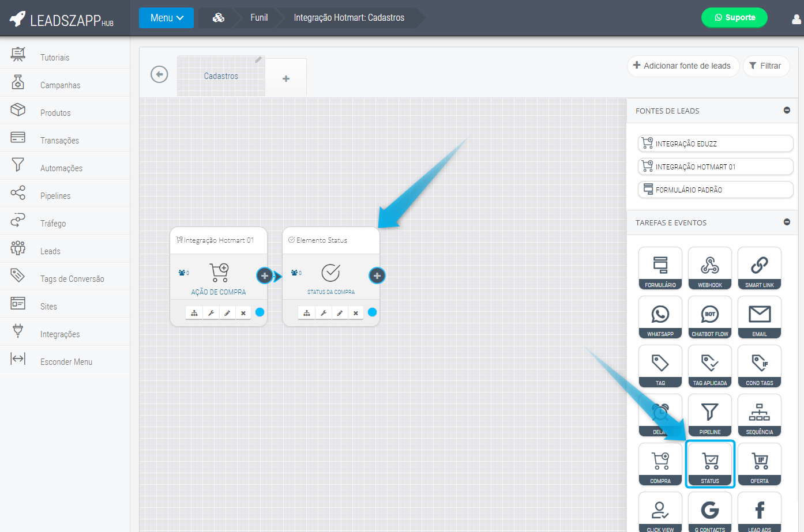Add a new funnel tab with plus
The image size is (804, 532).
(x=286, y=78)
